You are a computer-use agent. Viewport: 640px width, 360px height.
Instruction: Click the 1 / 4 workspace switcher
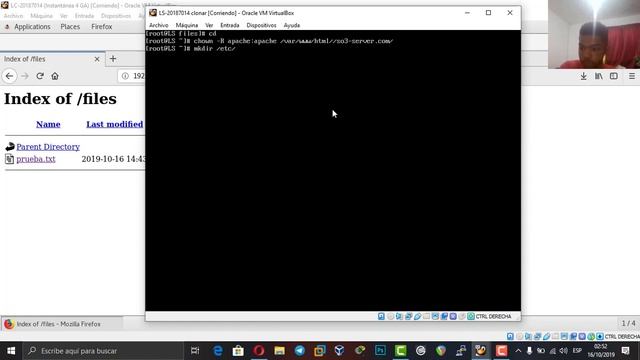(x=629, y=323)
